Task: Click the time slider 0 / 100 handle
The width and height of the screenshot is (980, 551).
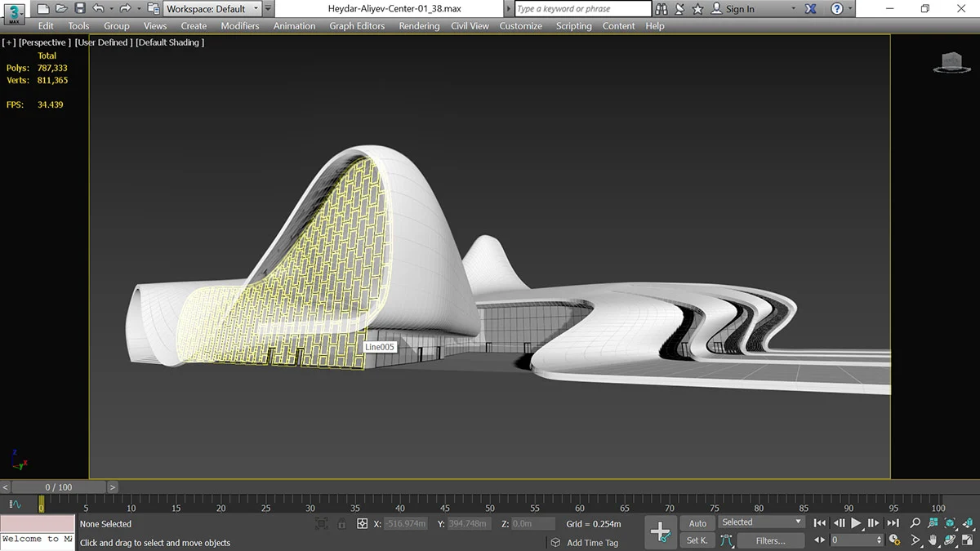Action: point(60,487)
